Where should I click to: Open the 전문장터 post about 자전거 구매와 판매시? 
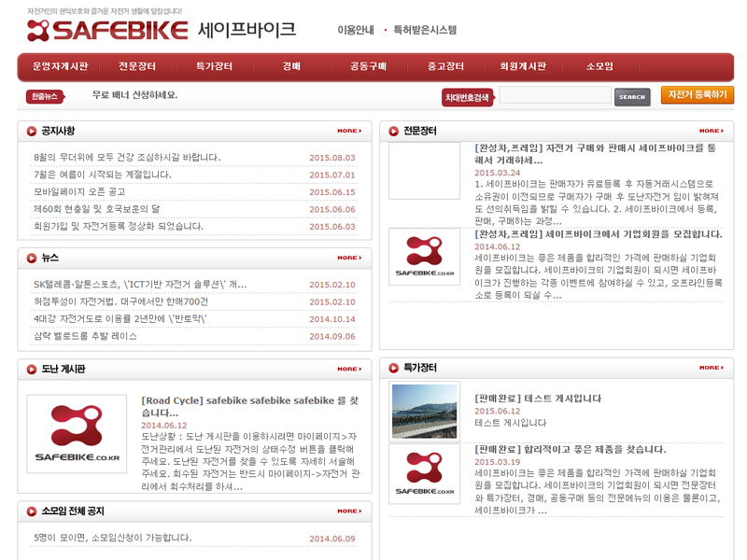pyautogui.click(x=595, y=154)
